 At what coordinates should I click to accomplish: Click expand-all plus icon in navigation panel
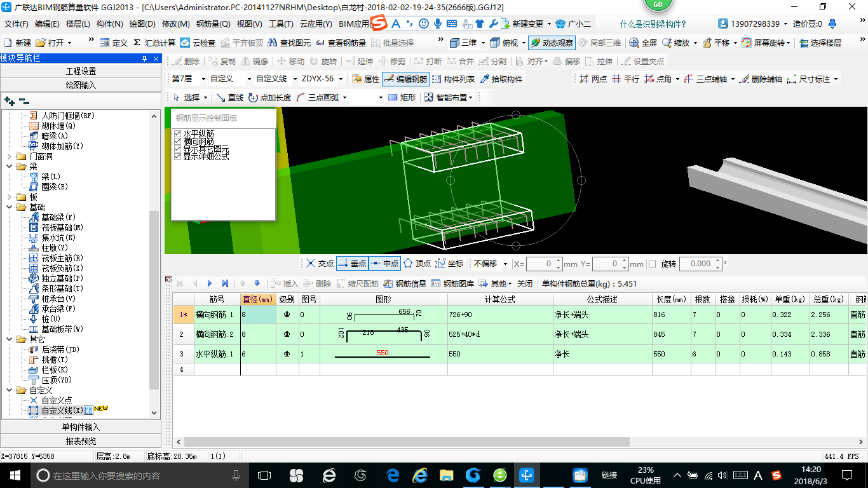[9, 101]
